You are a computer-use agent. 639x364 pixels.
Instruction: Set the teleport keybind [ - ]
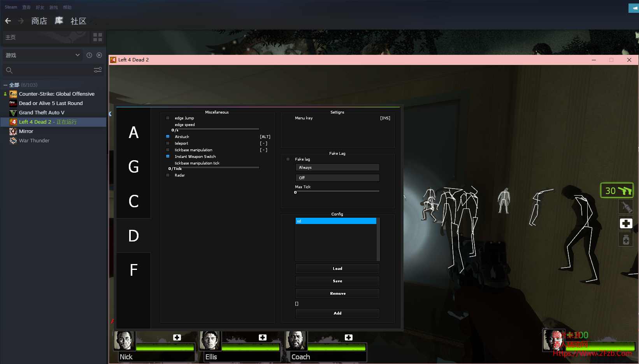point(264,143)
